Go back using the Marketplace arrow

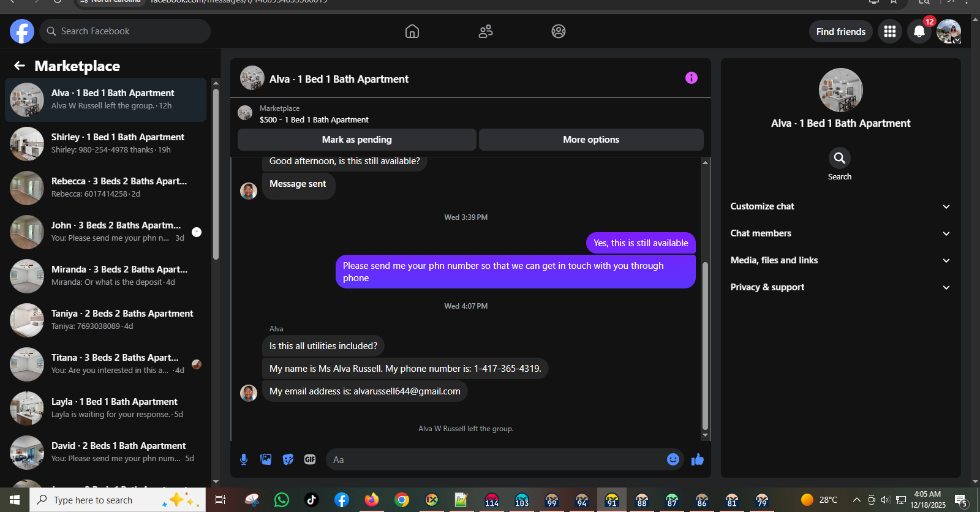coord(20,66)
